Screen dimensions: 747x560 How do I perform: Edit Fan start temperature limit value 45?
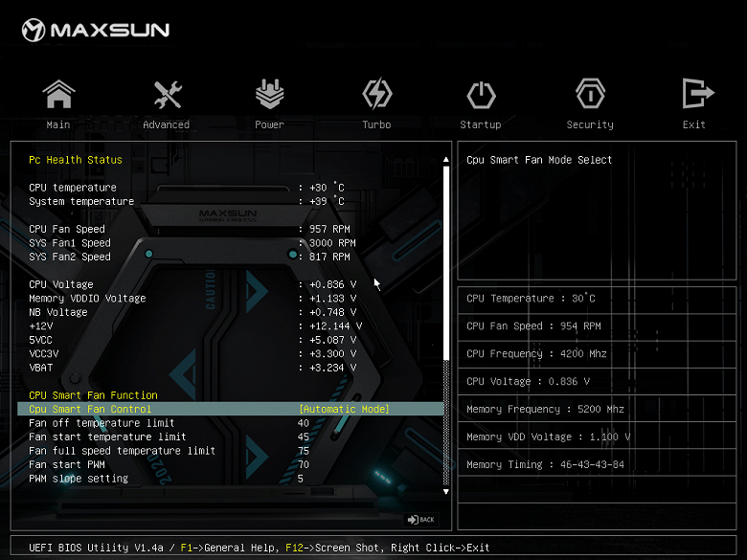(x=304, y=437)
